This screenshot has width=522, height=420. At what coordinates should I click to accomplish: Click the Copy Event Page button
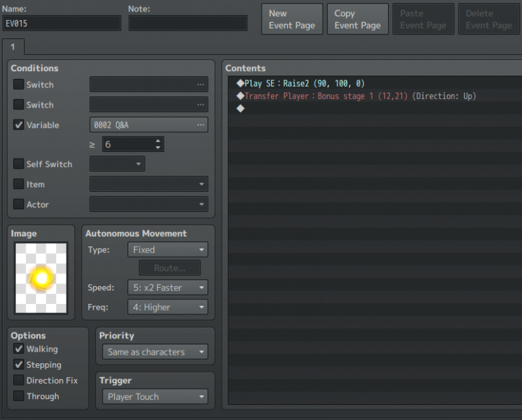coord(358,20)
